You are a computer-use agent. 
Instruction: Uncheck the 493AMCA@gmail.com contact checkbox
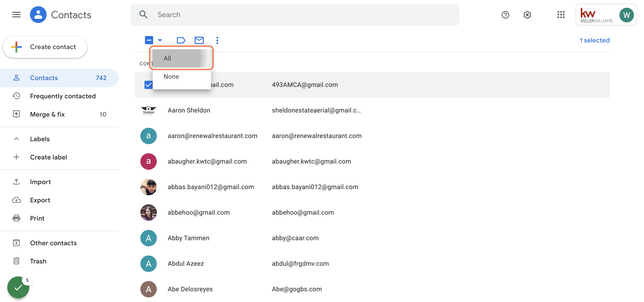149,85
